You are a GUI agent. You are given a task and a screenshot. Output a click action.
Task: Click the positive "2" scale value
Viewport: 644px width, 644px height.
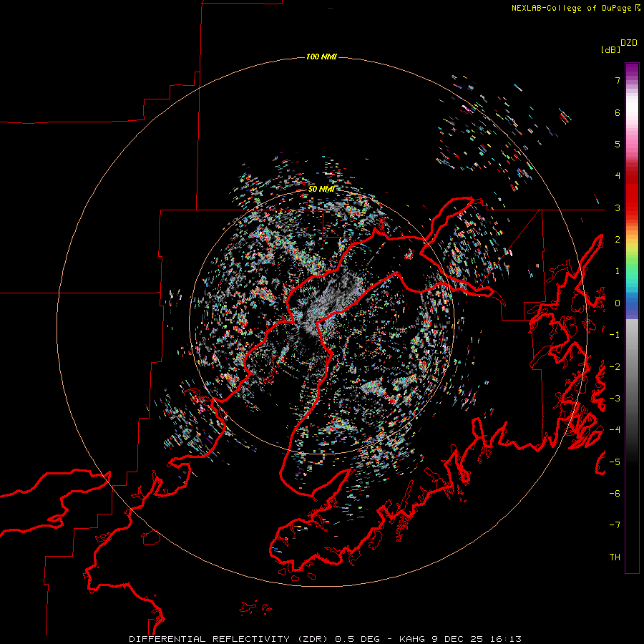click(x=618, y=240)
